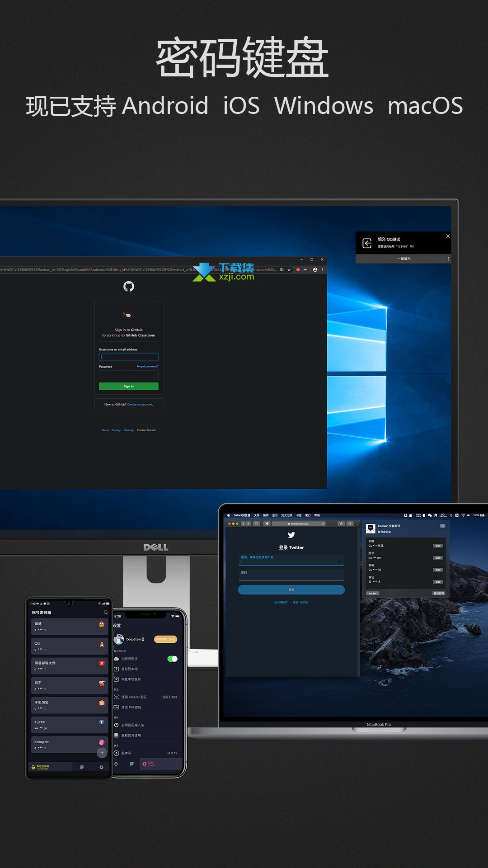Click the 退出应用 button in the Mac panel
Viewport: 488px width, 868px height.
pos(439,593)
